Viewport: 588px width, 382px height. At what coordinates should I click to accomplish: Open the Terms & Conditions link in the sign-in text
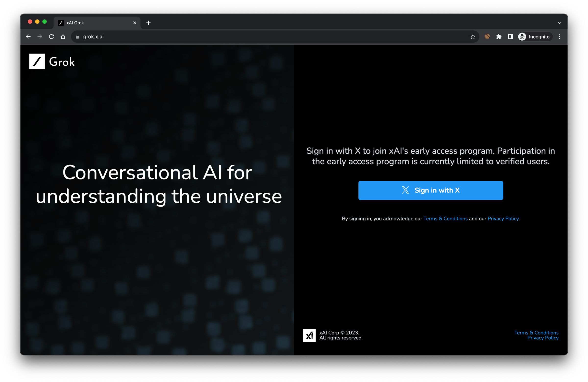click(445, 218)
